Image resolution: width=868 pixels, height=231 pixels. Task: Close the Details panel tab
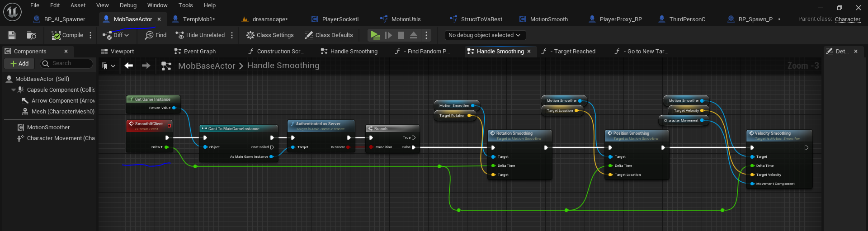856,52
